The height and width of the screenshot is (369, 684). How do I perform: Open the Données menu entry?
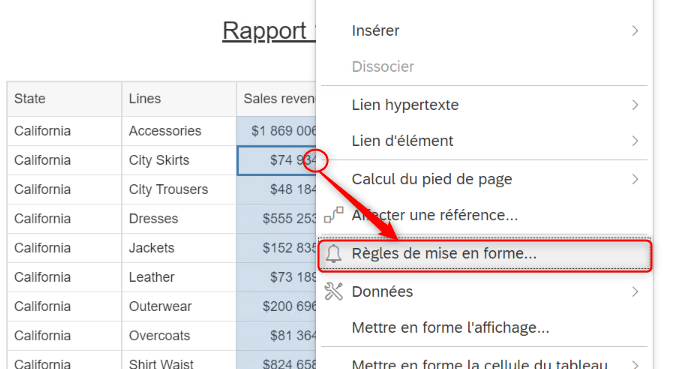pyautogui.click(x=484, y=291)
